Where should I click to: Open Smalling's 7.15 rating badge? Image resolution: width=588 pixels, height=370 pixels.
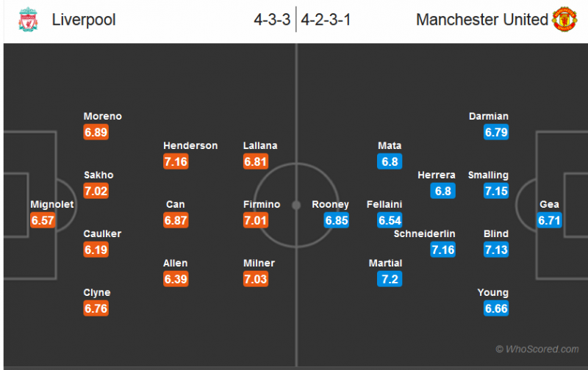click(x=497, y=191)
